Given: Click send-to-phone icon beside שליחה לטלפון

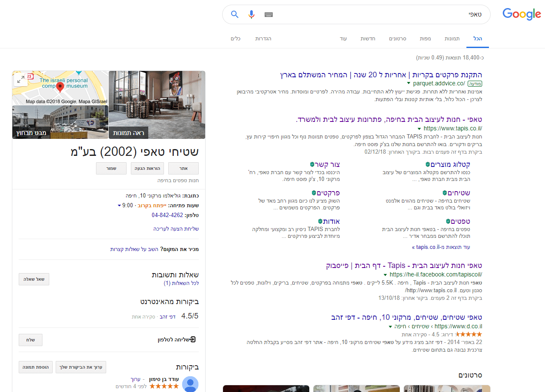Looking at the screenshot, I should click(193, 339).
